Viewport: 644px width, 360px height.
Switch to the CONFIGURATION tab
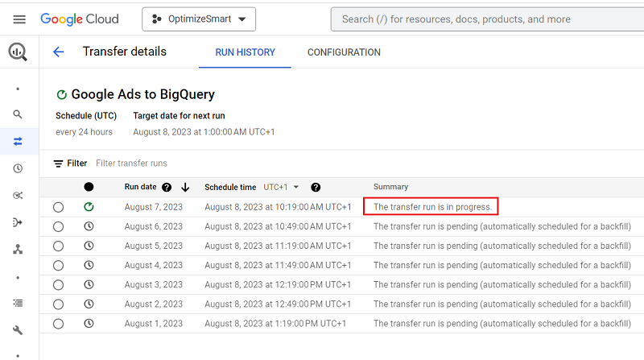point(345,52)
